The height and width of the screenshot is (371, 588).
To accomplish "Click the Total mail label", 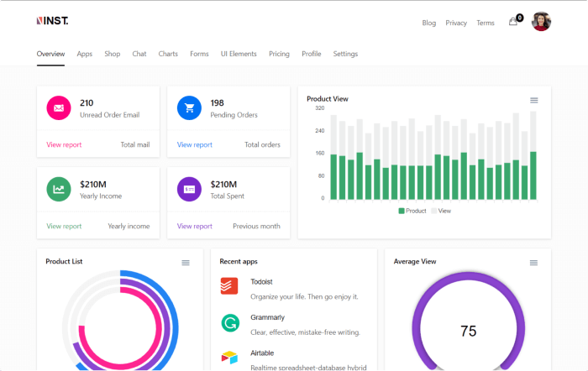I will 135,144.
